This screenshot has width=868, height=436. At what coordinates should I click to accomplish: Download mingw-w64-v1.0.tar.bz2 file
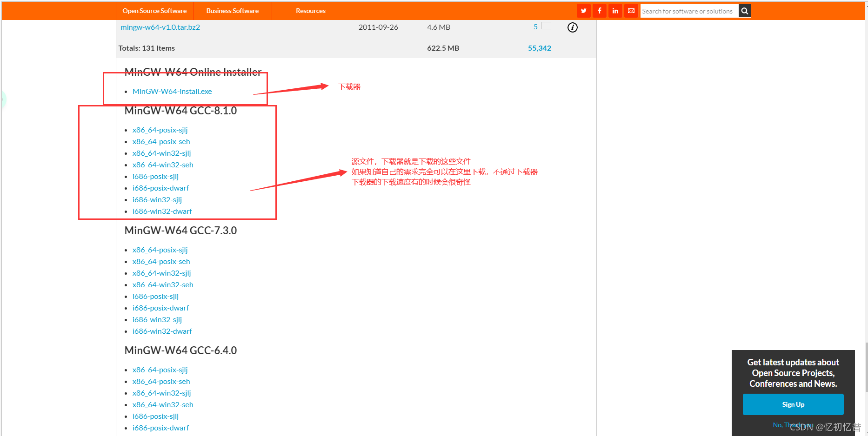click(x=160, y=27)
